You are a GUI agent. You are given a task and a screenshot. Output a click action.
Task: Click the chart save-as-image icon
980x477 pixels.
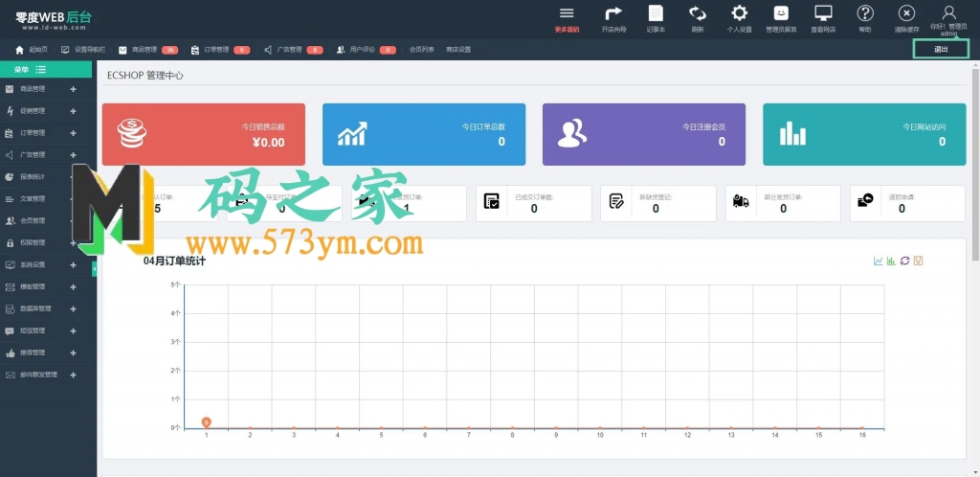(918, 261)
